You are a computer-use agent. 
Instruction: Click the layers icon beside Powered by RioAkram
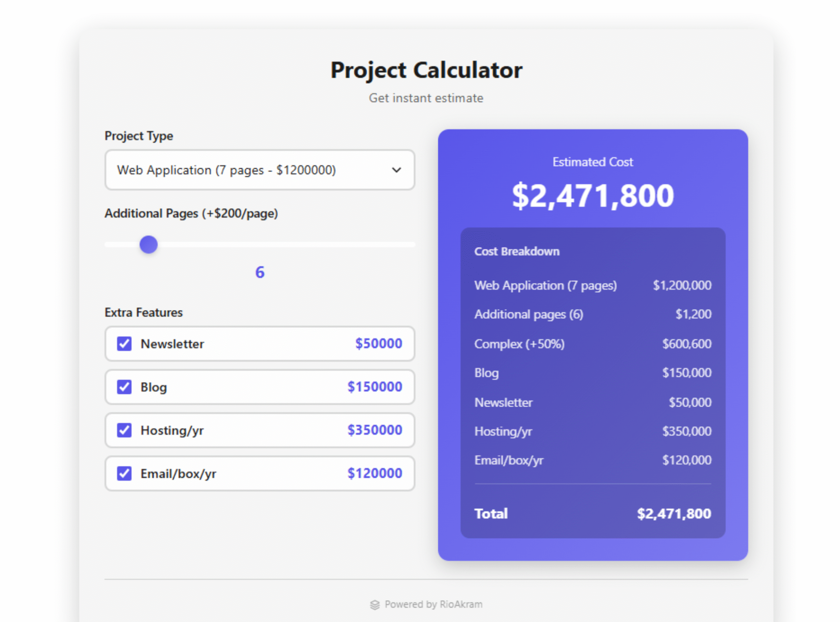pos(375,605)
